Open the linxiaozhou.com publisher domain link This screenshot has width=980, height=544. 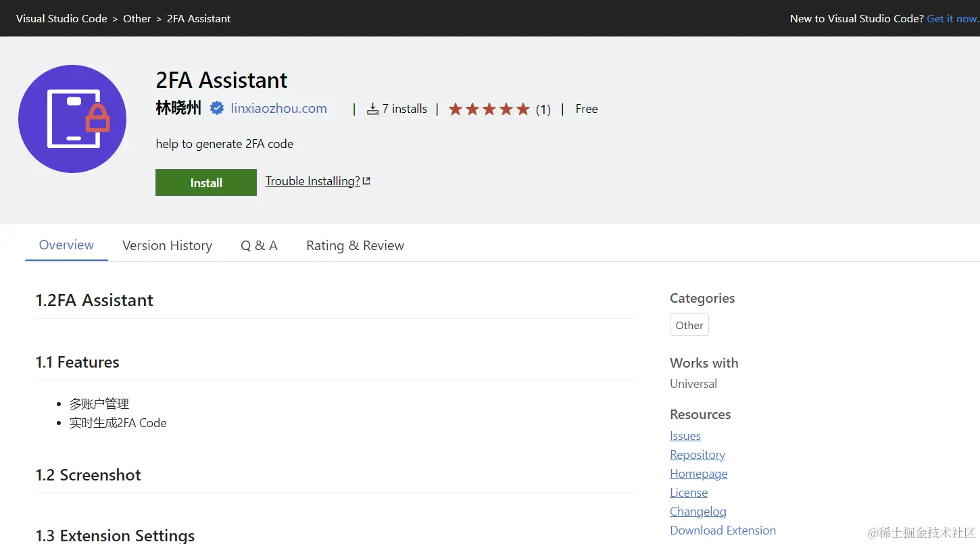coord(278,108)
